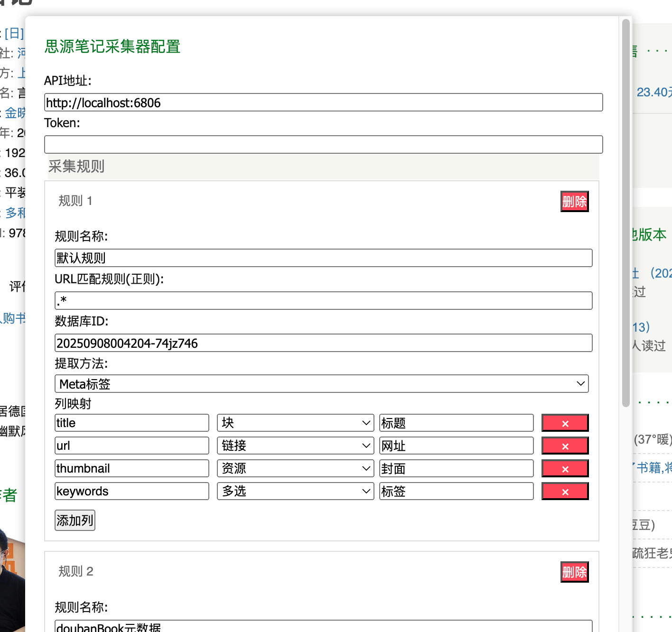Open the 链接 type dropdown for url
This screenshot has height=632, width=672.
click(x=295, y=446)
